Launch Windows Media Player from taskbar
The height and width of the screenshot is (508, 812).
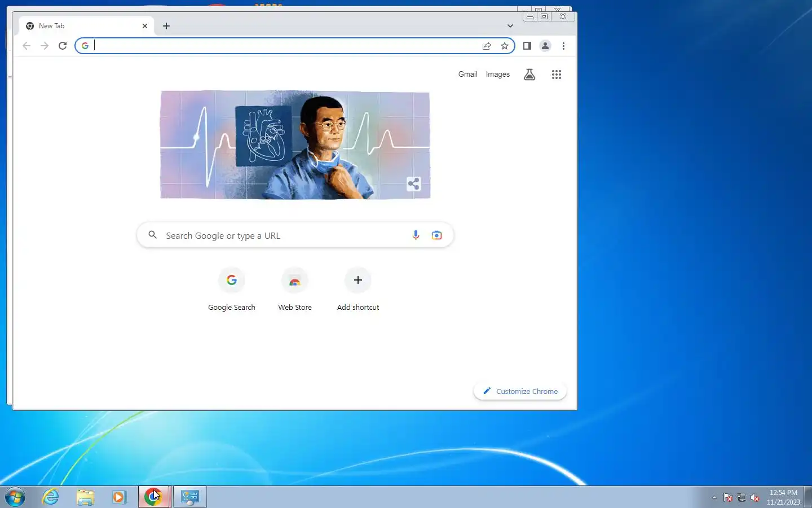[x=119, y=497]
